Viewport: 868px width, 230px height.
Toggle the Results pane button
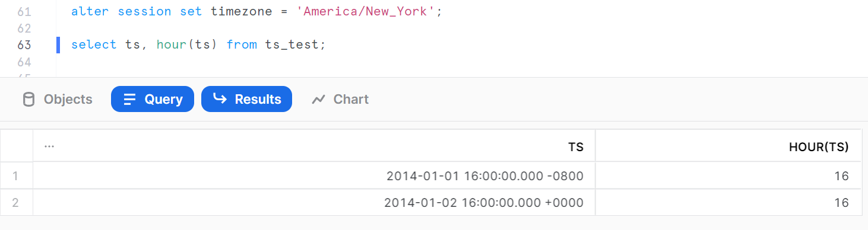[x=247, y=99]
